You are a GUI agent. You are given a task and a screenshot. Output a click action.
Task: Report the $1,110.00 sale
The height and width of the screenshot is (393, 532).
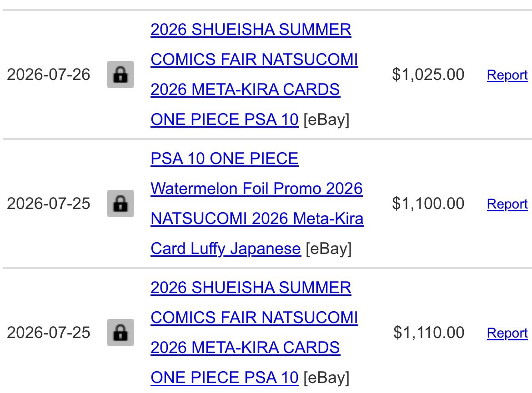click(507, 333)
